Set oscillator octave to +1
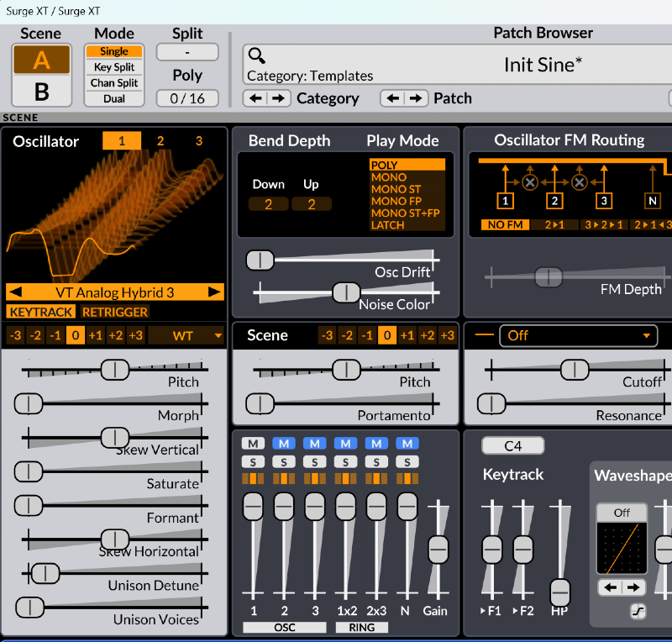This screenshot has height=642, width=672. [x=96, y=335]
